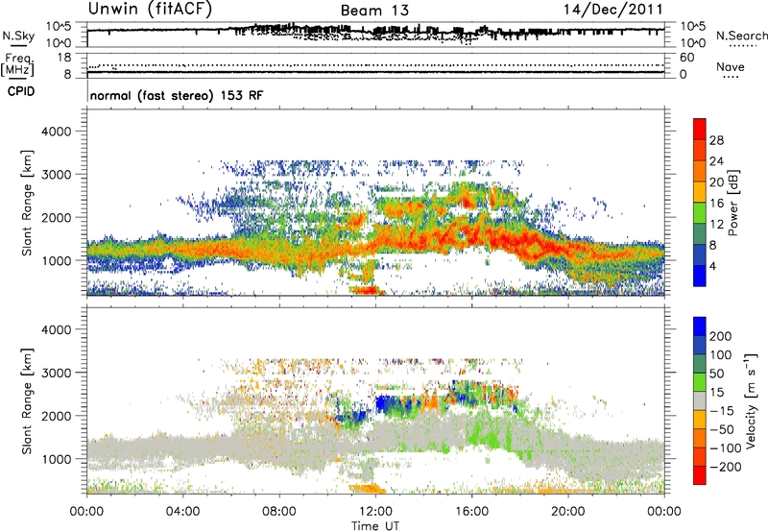Click 'normal (fast stereo) 153 RF' text

pos(177,95)
